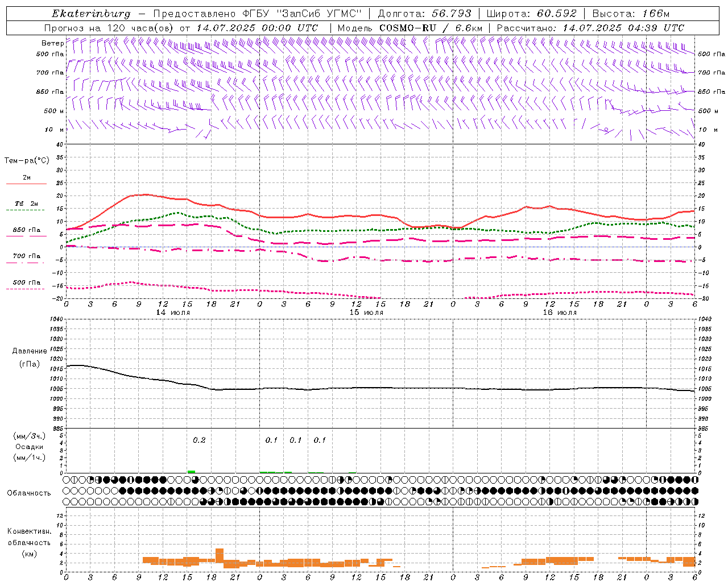This screenshot has width=728, height=582.
Task: Click the (мм/3ч.) precipitation unit label
Action: (29, 436)
